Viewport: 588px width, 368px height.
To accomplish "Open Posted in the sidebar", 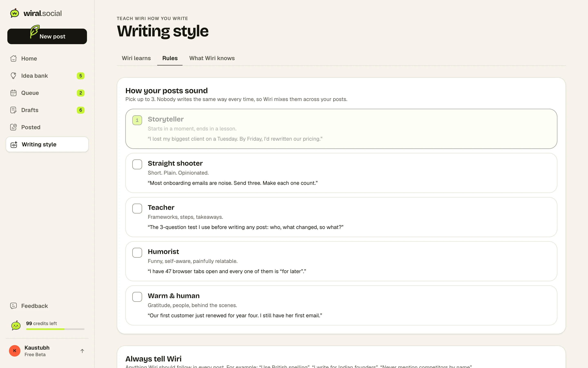I will [47, 127].
